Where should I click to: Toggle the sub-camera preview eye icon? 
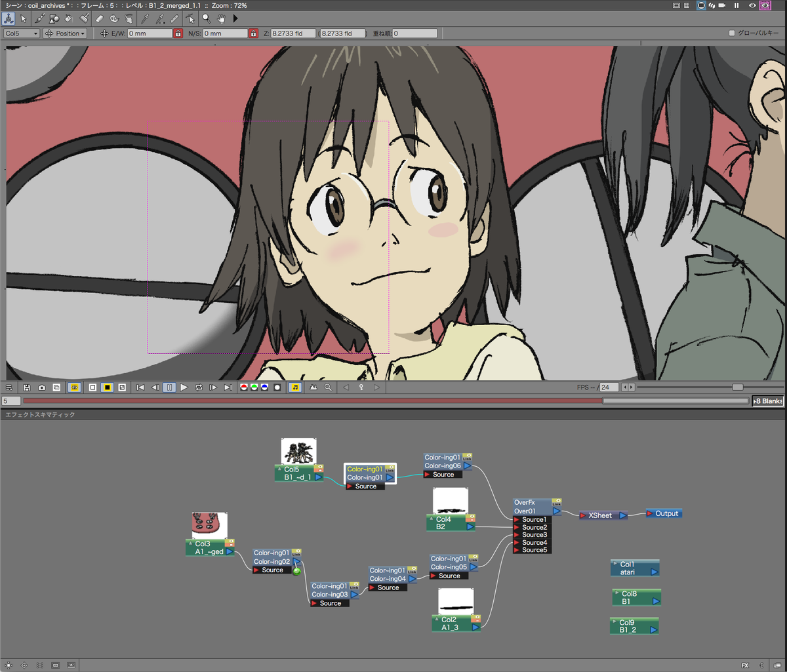pos(765,5)
